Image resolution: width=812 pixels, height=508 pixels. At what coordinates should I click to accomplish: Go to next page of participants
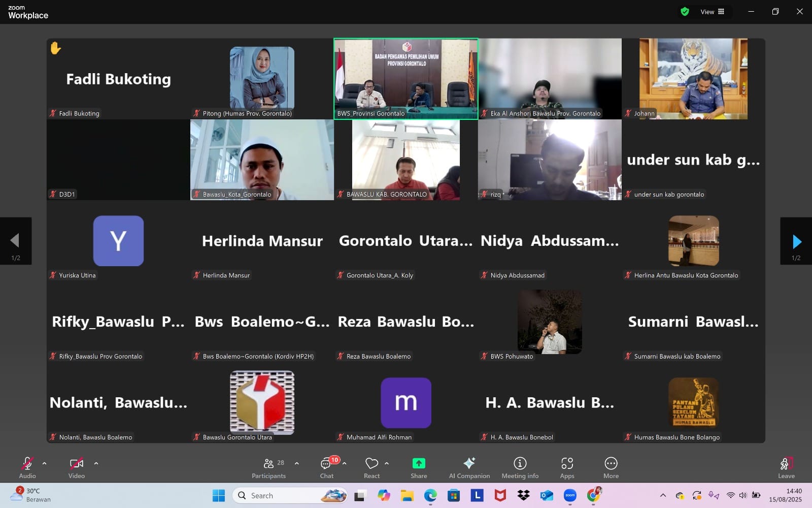click(x=796, y=241)
